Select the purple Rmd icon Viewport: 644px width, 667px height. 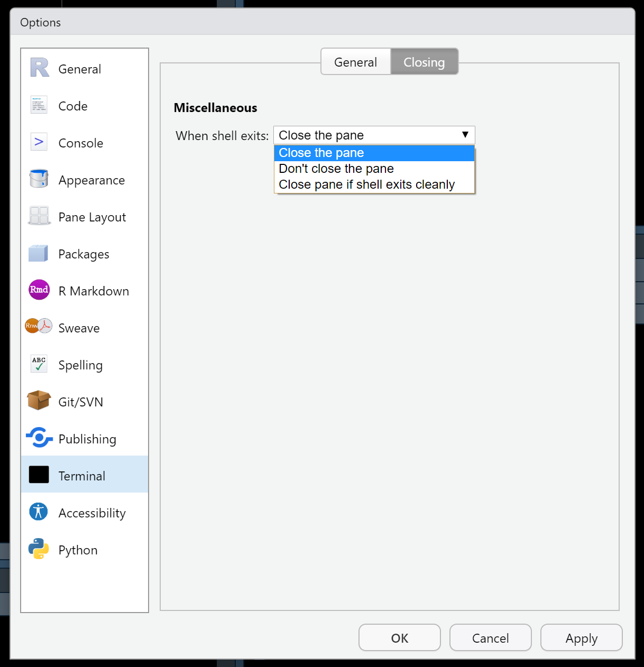pyautogui.click(x=39, y=290)
